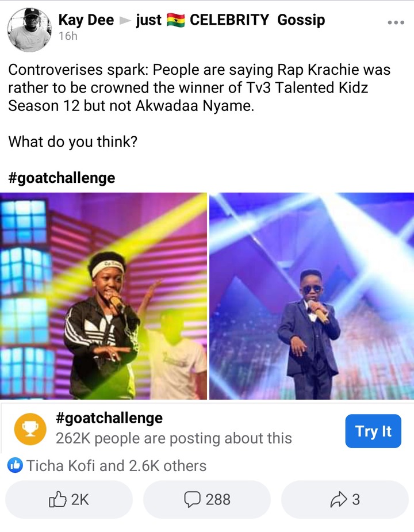Open the #goatchallenge banner title
The width and height of the screenshot is (414, 532).
pos(109,418)
